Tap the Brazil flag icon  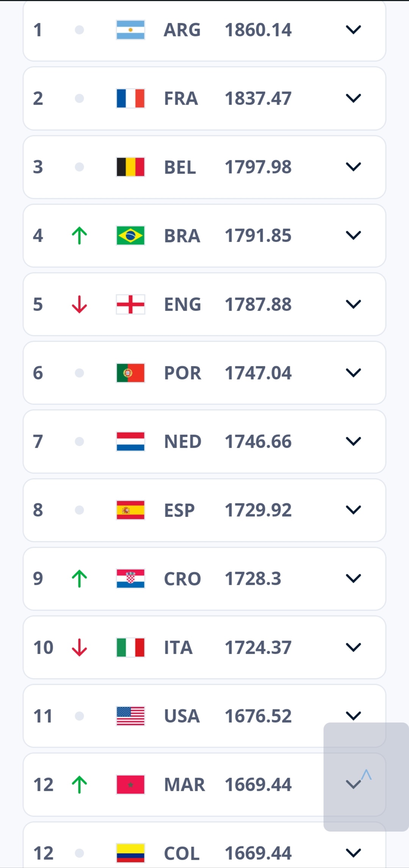click(x=130, y=236)
